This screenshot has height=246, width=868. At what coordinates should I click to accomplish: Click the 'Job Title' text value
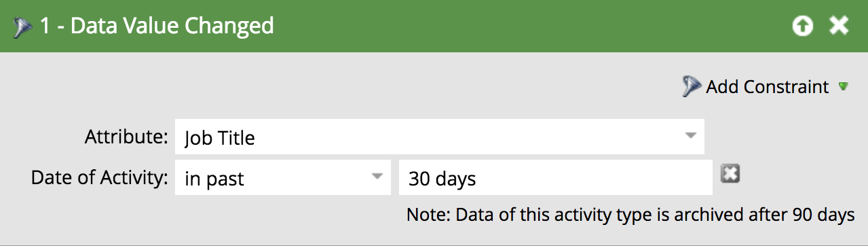pyautogui.click(x=219, y=139)
